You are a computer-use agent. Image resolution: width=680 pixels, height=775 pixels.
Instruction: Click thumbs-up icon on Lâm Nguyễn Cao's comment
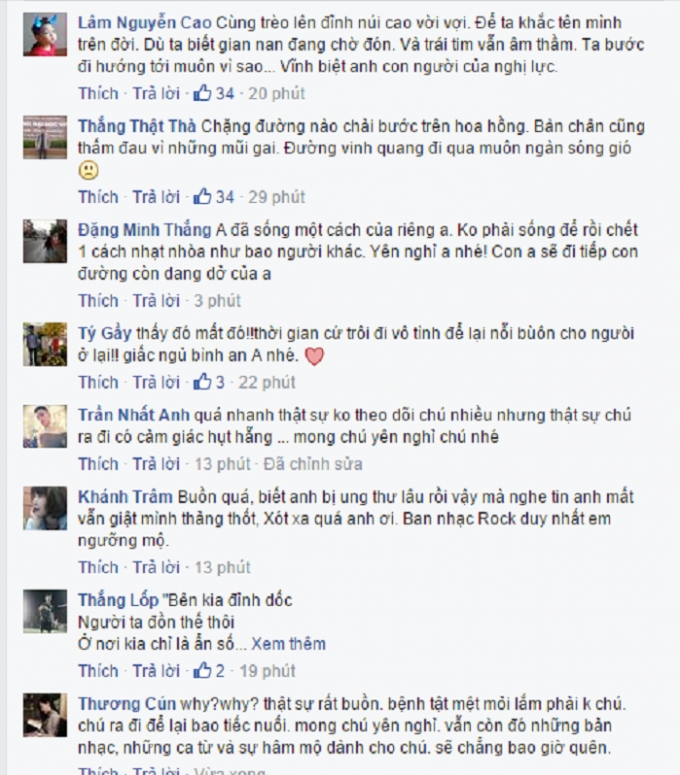pyautogui.click(x=202, y=92)
